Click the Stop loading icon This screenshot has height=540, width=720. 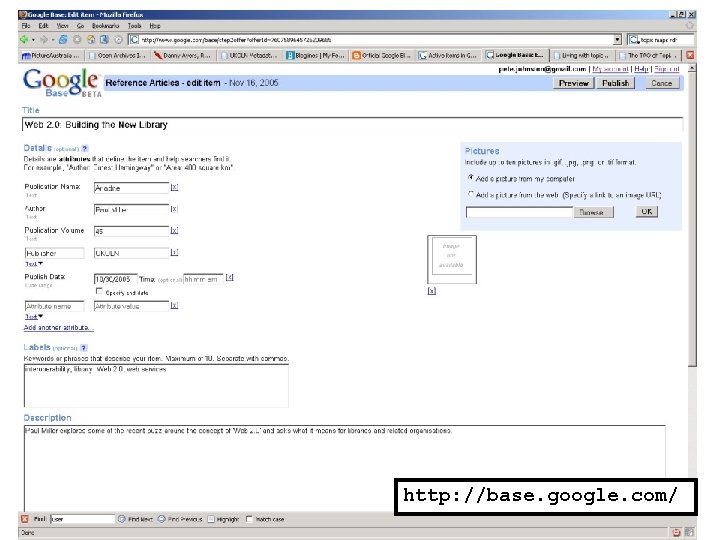pos(77,40)
